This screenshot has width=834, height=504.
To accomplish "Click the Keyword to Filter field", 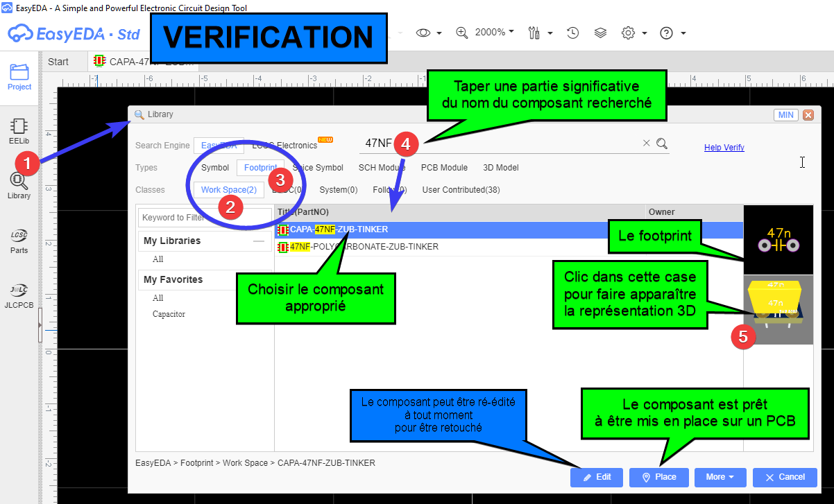I will [205, 218].
